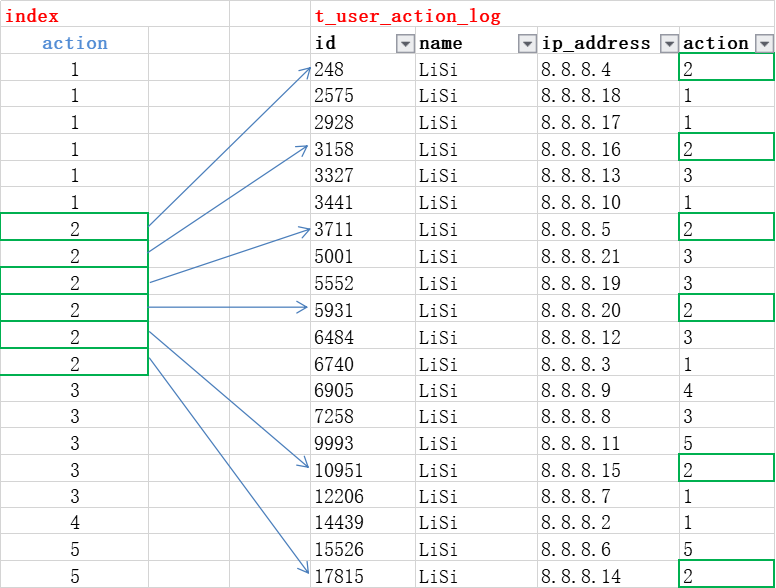
Task: Select the ip_address cell 8.8.8.12
Action: [x=608, y=335]
